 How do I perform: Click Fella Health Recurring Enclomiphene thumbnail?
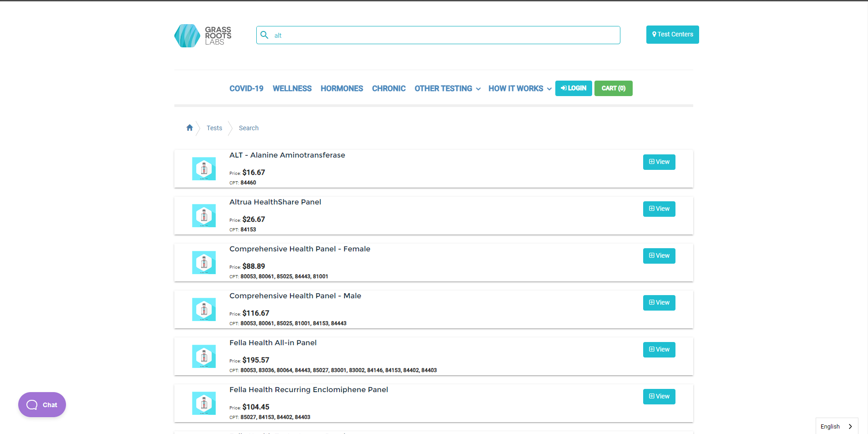(x=204, y=403)
